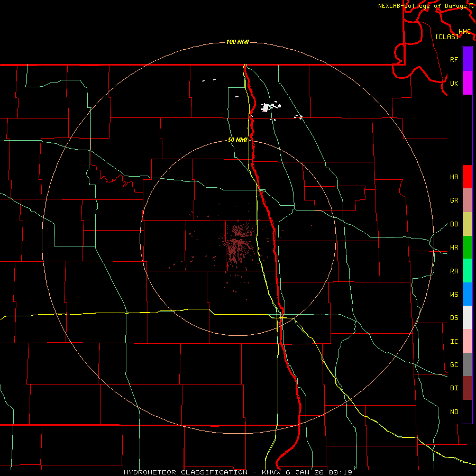The width and height of the screenshot is (476, 476).
Task: Click the 100 NMI range ring label
Action: (x=237, y=42)
